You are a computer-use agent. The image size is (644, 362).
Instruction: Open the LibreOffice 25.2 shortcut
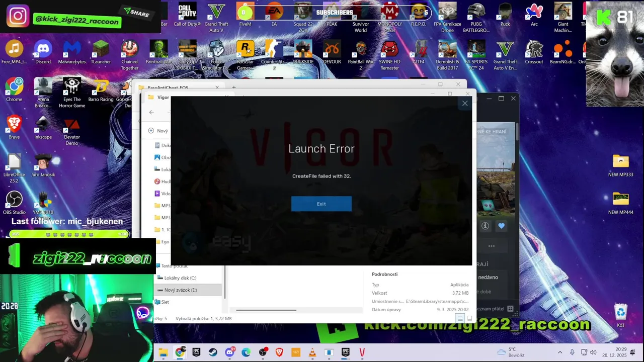14,168
